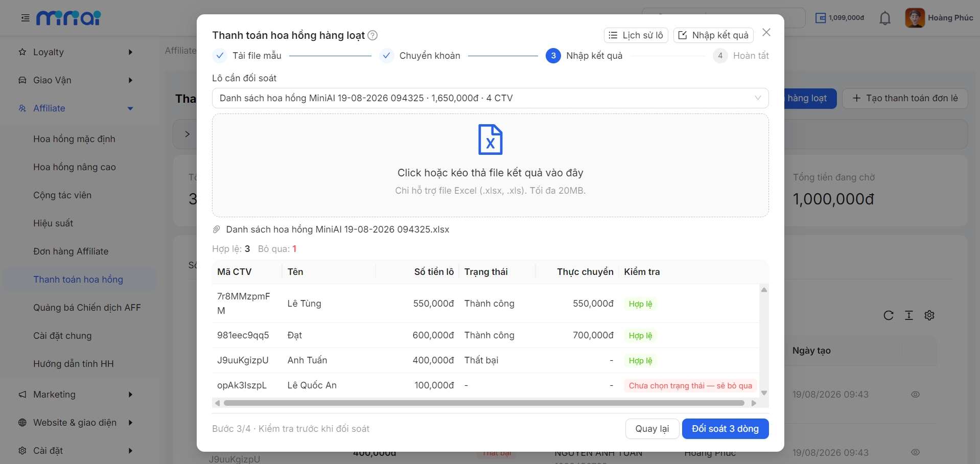This screenshot has width=980, height=464.
Task: Click the hamburger menu icon beside the logo
Action: pyautogui.click(x=25, y=18)
